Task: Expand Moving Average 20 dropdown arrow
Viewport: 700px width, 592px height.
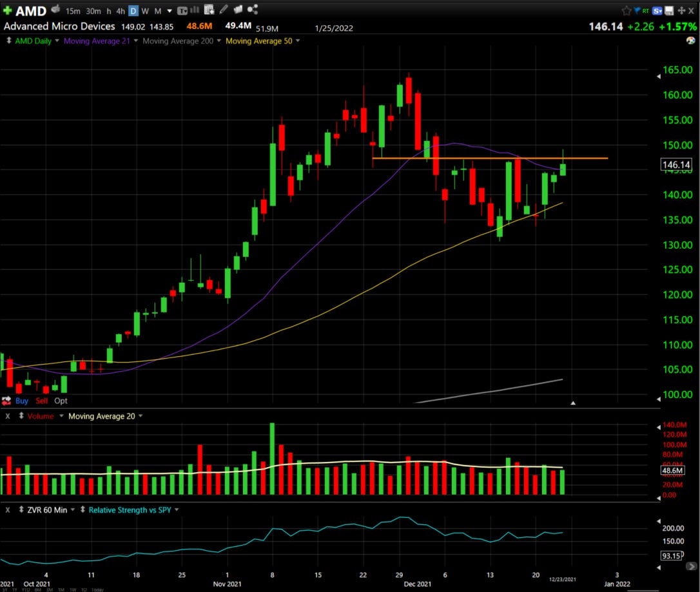Action: (x=141, y=415)
